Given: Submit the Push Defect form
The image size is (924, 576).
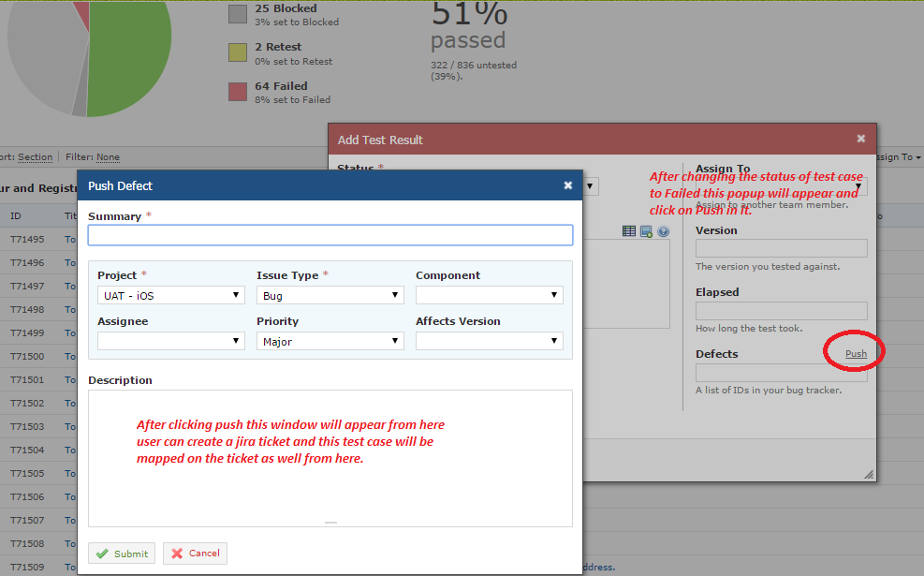Looking at the screenshot, I should (121, 553).
